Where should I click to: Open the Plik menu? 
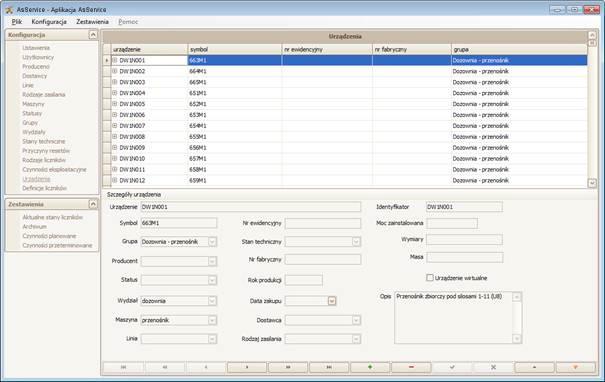[x=17, y=22]
